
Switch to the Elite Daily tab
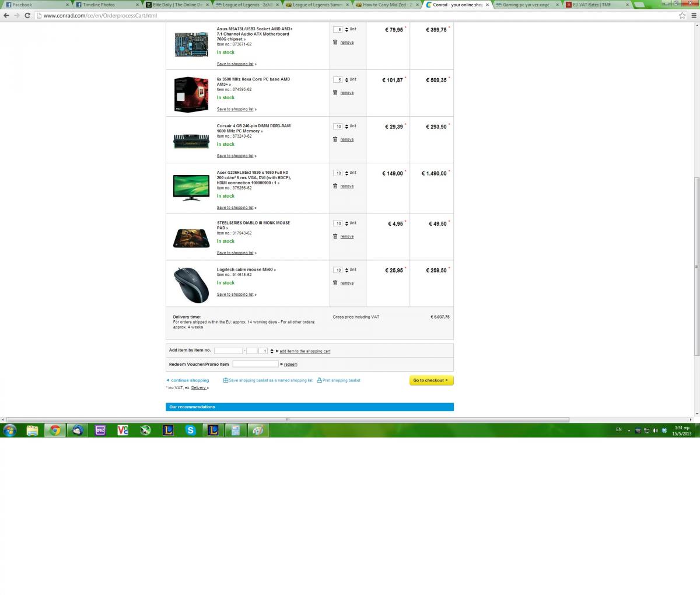[177, 5]
